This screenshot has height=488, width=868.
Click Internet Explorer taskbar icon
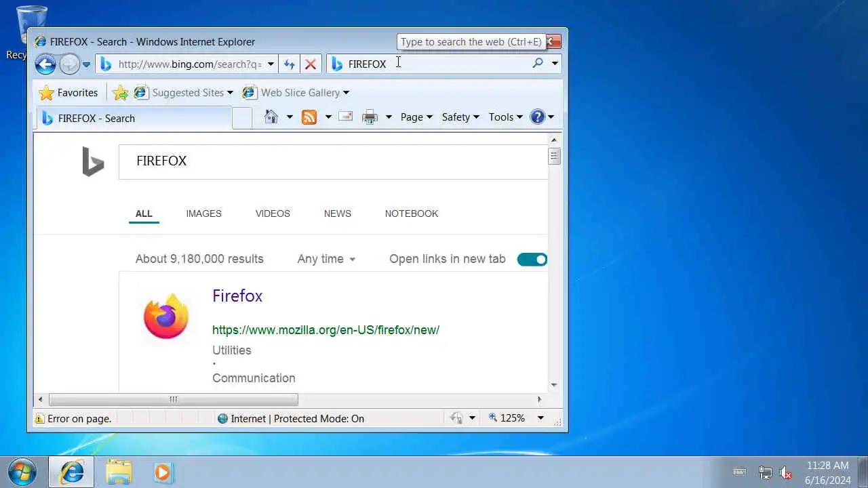point(71,472)
